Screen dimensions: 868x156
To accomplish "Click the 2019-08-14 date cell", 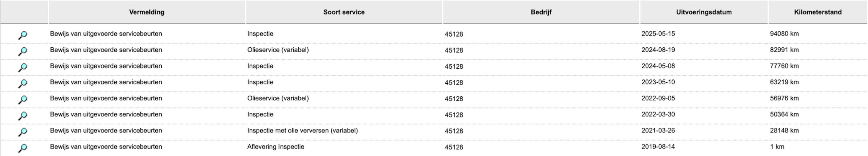I will [x=658, y=147].
